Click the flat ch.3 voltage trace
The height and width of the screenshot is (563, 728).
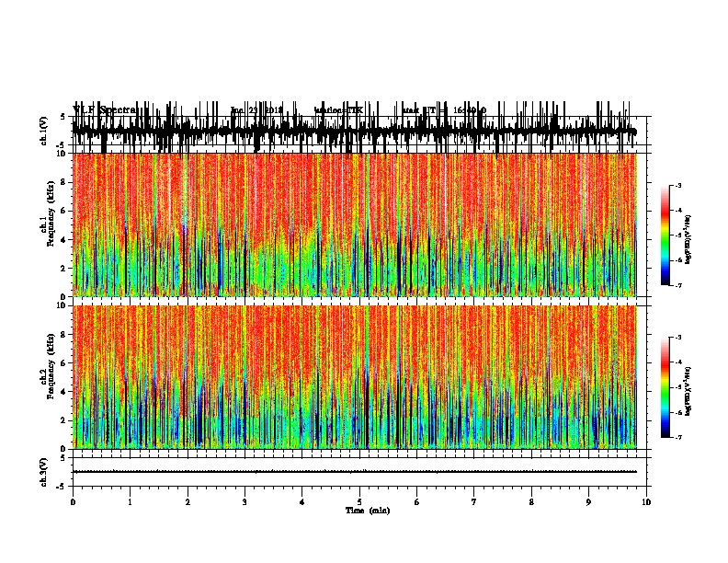pyautogui.click(x=354, y=472)
